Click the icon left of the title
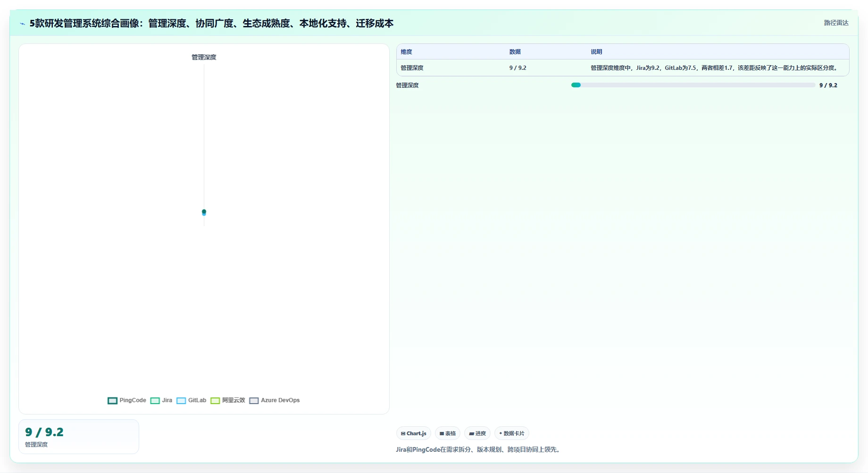 point(22,24)
